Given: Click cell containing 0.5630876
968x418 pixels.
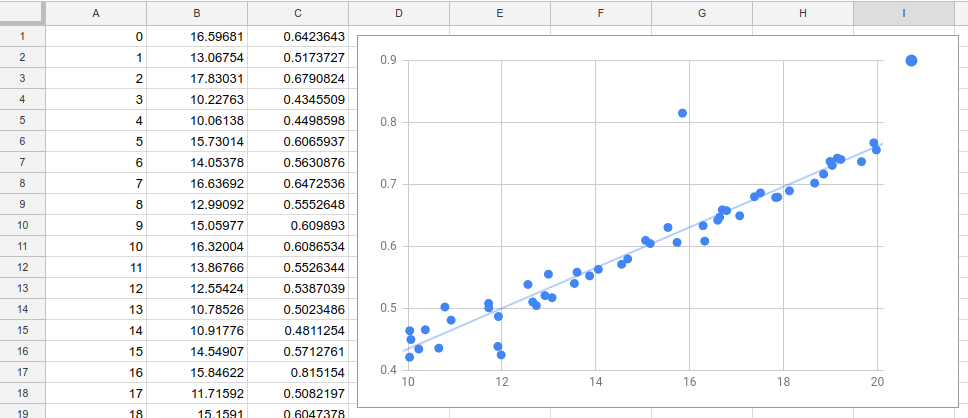Looking at the screenshot, I should tap(298, 162).
